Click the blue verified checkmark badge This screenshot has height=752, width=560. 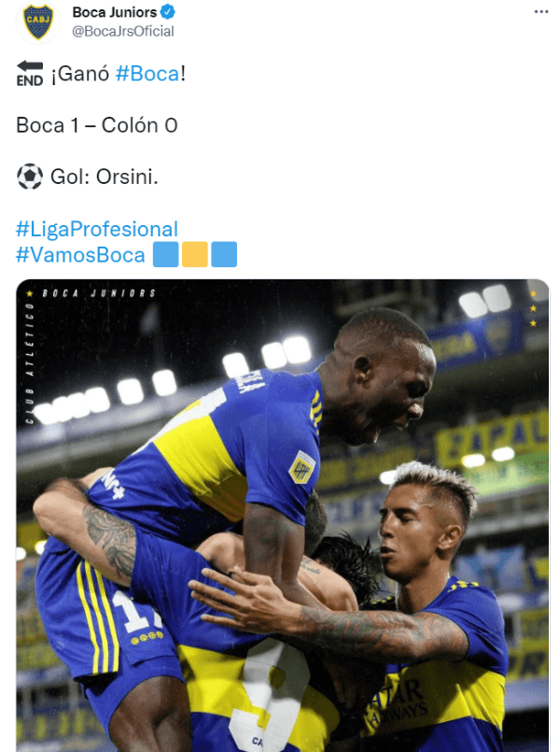pos(168,11)
